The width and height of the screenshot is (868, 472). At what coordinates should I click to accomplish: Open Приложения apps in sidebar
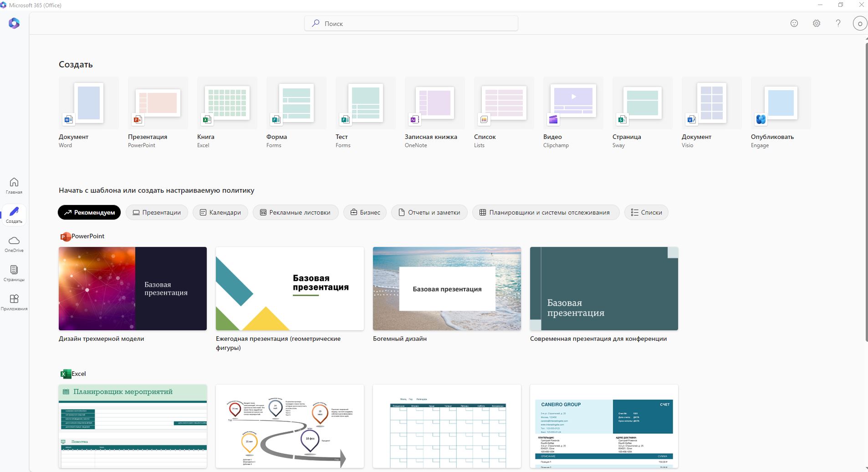(14, 302)
